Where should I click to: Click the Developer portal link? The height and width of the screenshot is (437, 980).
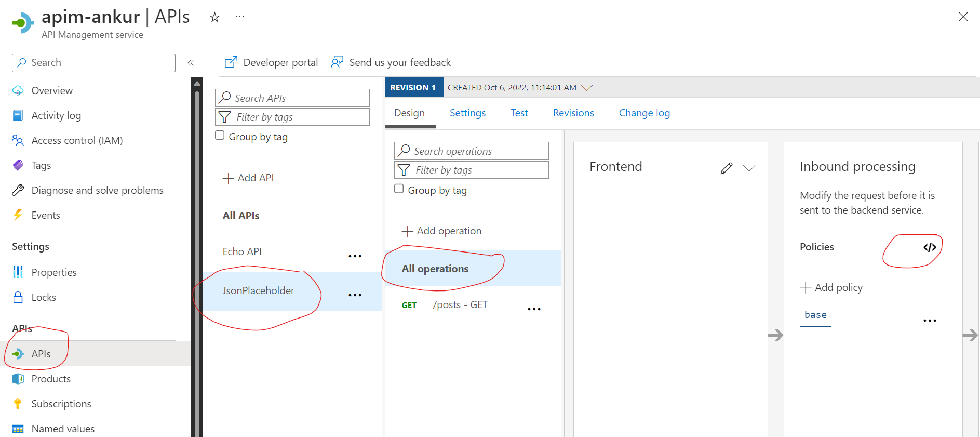pos(271,62)
